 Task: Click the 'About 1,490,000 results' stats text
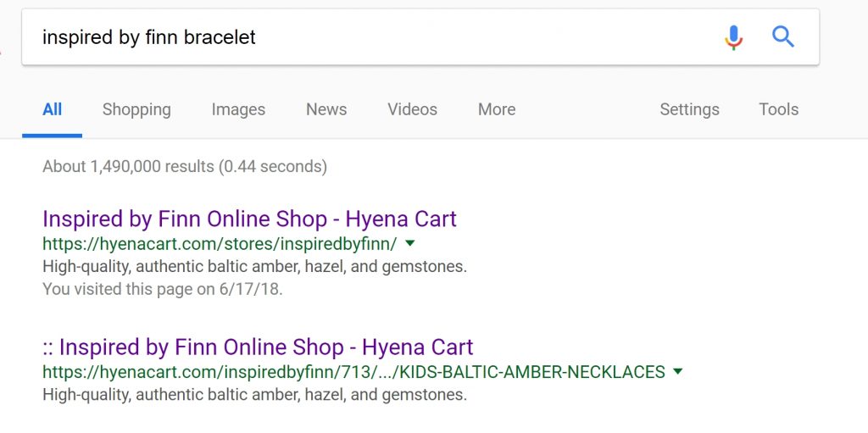tap(185, 167)
